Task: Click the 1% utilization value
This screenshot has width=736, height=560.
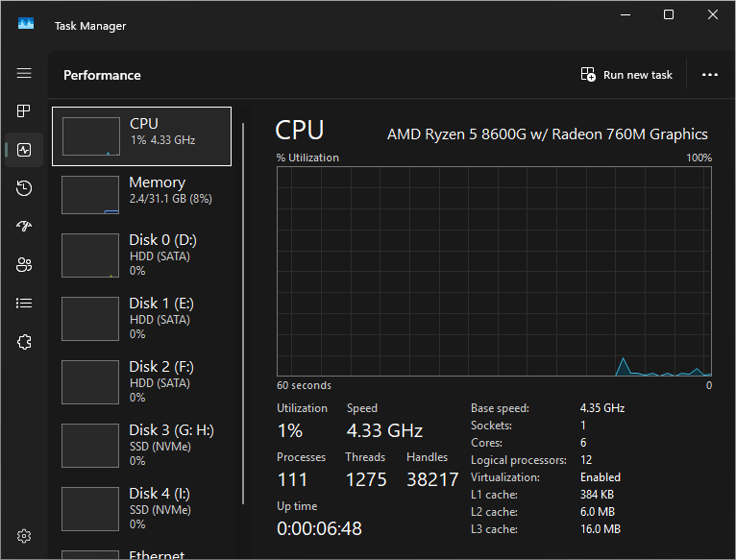Action: click(290, 430)
